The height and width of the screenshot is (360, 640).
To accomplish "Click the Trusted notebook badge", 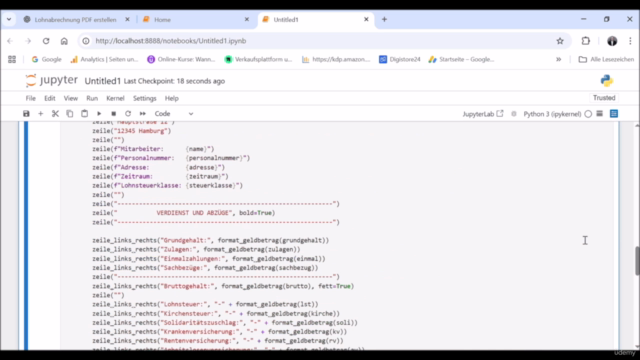I will pyautogui.click(x=604, y=98).
